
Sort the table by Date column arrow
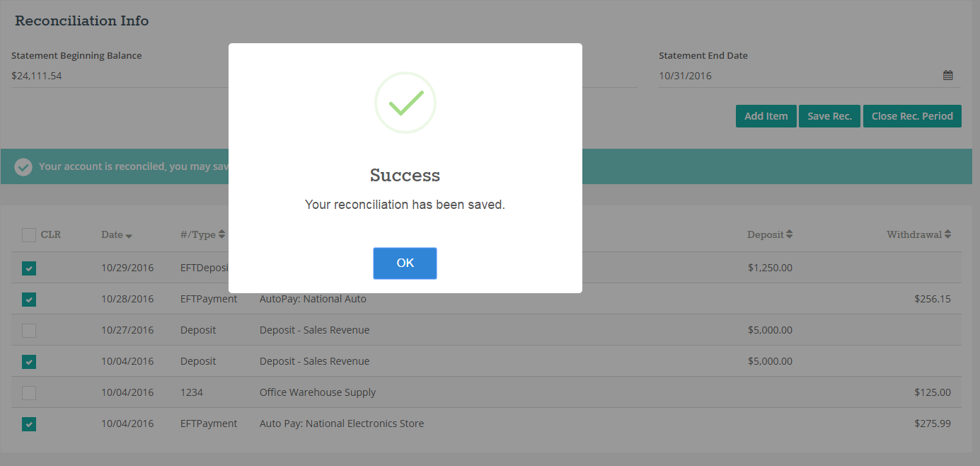[129, 236]
